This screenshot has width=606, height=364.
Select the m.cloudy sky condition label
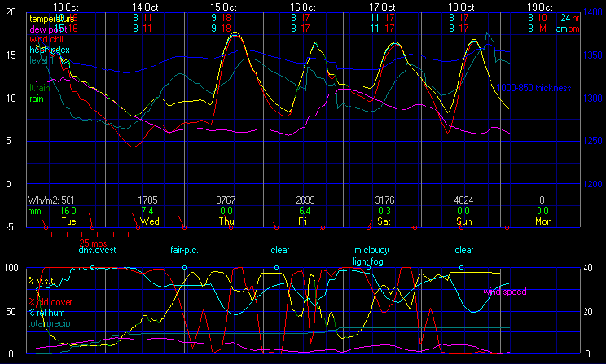(371, 250)
